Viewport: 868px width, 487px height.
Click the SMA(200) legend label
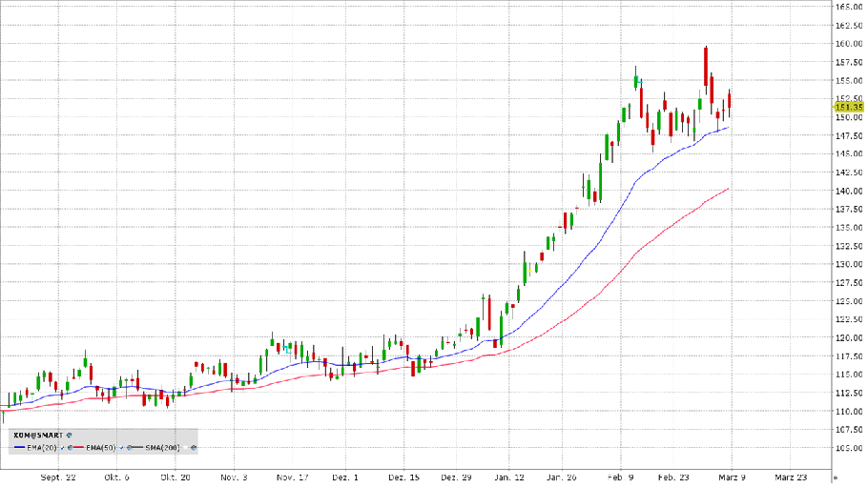coord(162,448)
